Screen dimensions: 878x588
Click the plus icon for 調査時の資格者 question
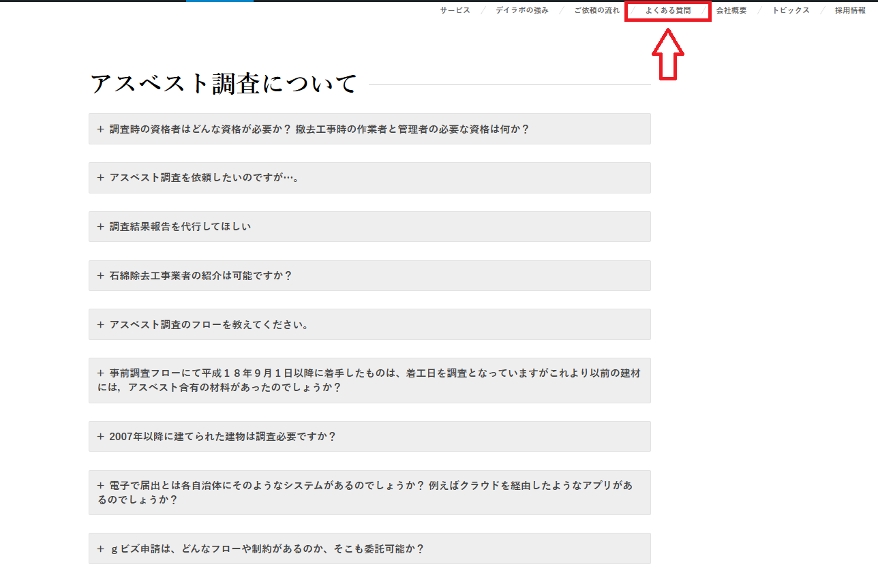100,129
